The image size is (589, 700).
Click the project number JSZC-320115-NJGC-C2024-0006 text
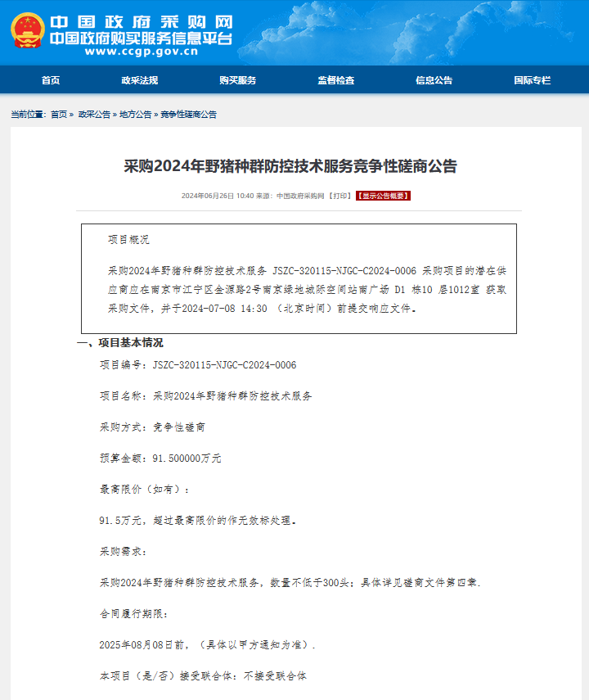[x=224, y=364]
